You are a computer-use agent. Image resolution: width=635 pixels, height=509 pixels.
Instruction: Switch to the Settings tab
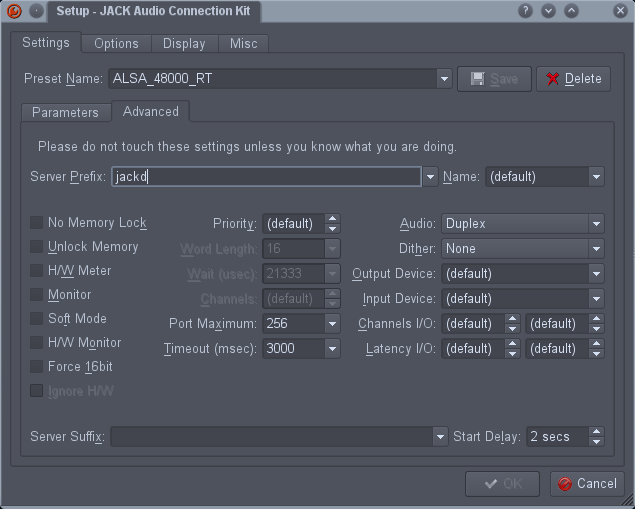[x=46, y=43]
